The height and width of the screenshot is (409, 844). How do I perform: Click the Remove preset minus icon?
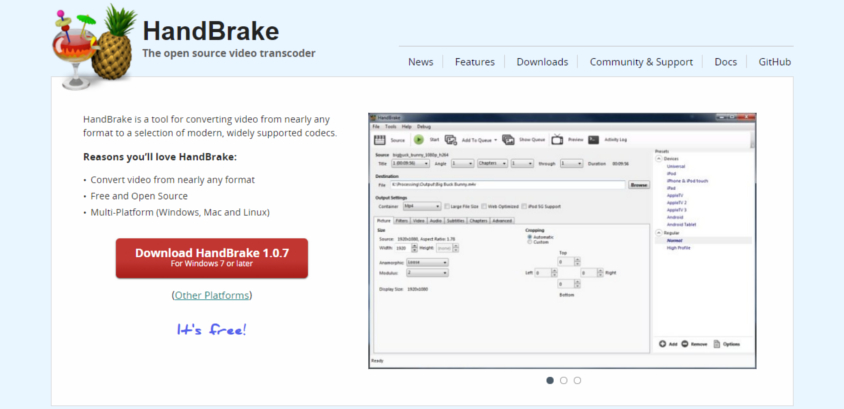coord(685,344)
